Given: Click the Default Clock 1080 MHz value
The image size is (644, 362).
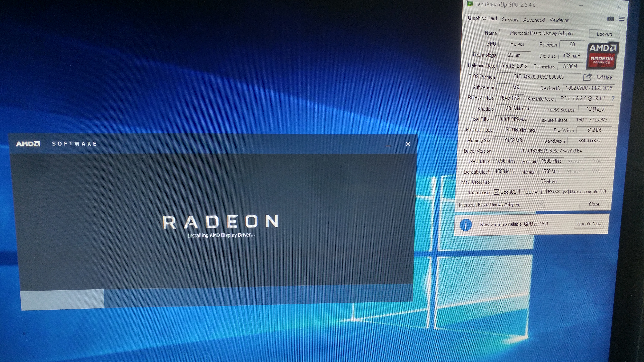Looking at the screenshot, I should coord(505,171).
